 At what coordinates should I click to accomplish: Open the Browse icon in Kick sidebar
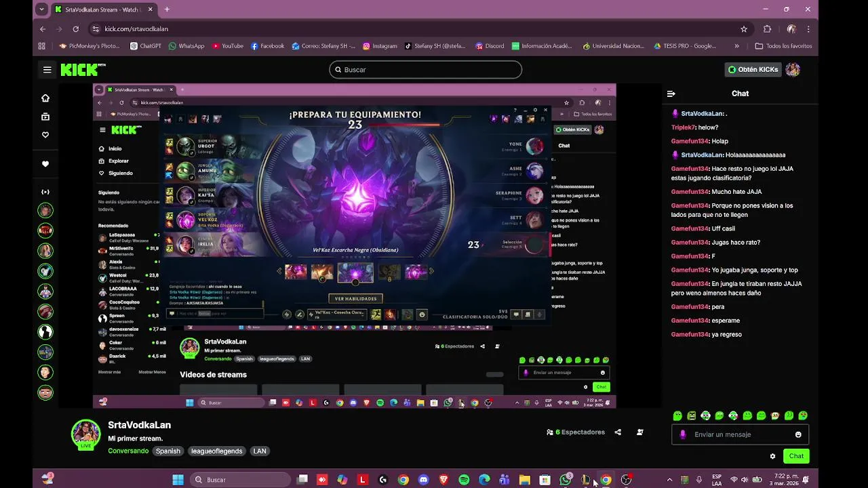click(x=45, y=117)
